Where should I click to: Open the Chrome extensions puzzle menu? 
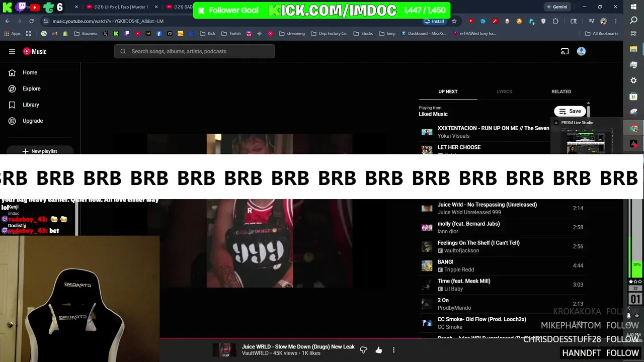[555, 21]
